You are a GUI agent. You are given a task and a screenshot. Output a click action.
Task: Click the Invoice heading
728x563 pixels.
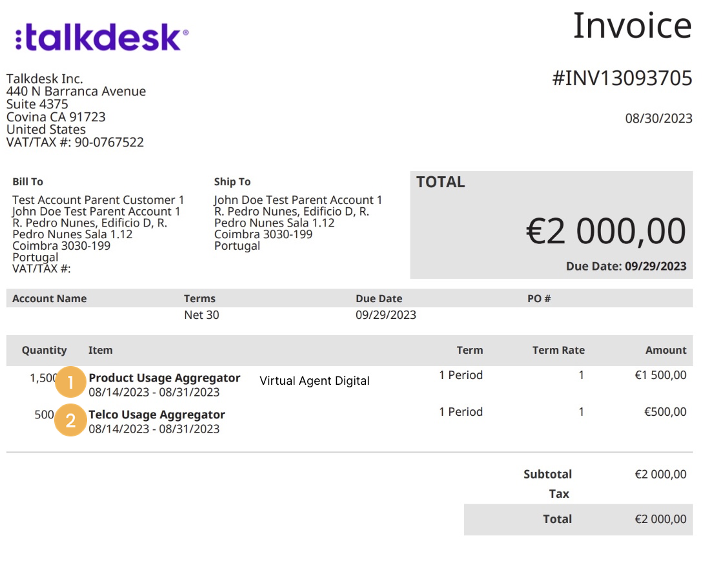632,26
